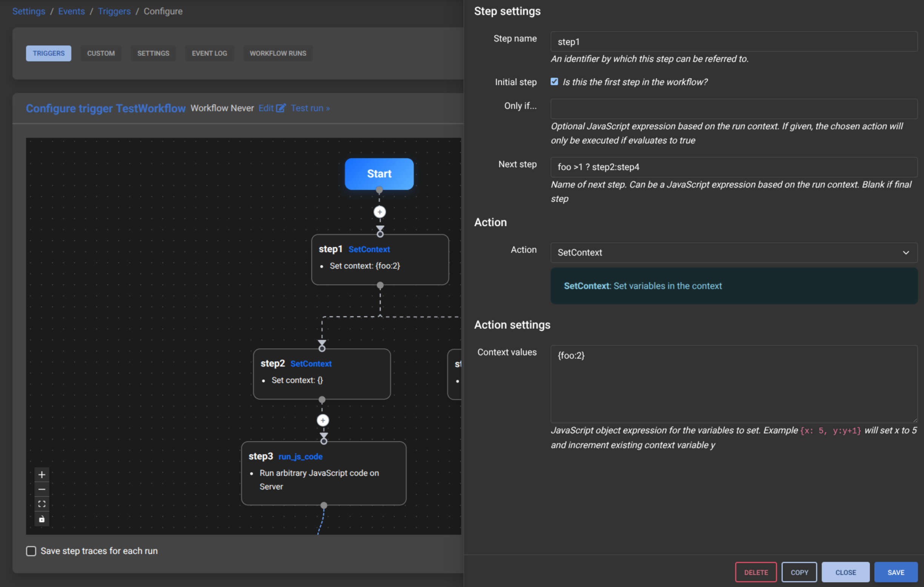The image size is (924, 587).
Task: Open the Settings tab
Action: pyautogui.click(x=153, y=53)
